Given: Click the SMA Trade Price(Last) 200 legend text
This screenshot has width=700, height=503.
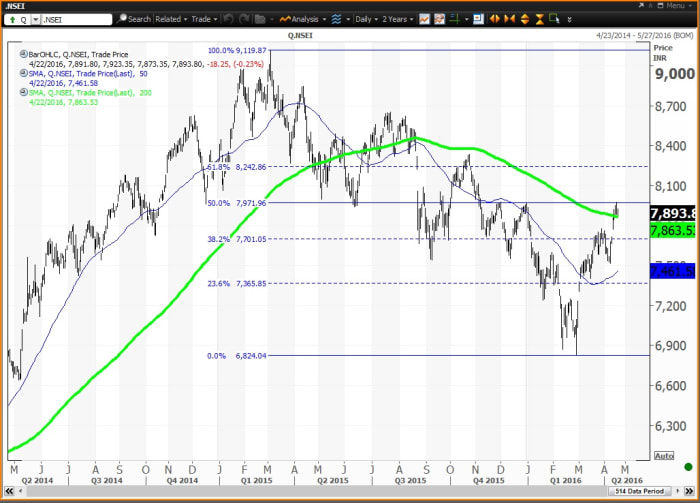Looking at the screenshot, I should 90,93.
